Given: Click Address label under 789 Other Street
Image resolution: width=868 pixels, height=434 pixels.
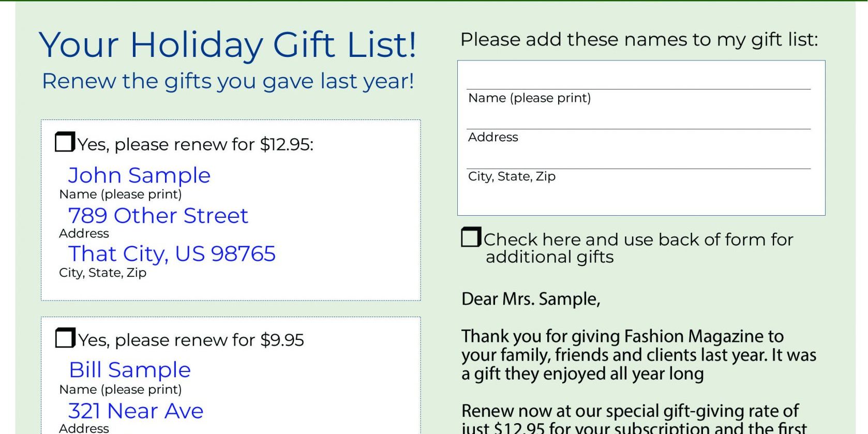Looking at the screenshot, I should coord(84,234).
